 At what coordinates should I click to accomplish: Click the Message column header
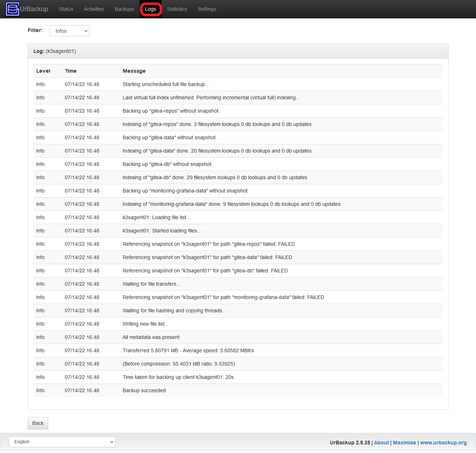134,71
